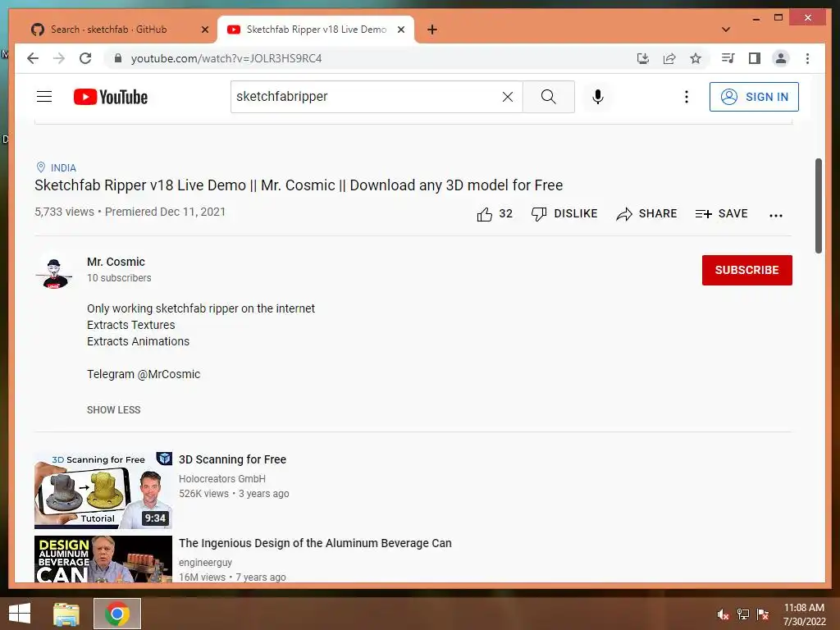
Task: Save video to a playlist
Action: (x=721, y=214)
